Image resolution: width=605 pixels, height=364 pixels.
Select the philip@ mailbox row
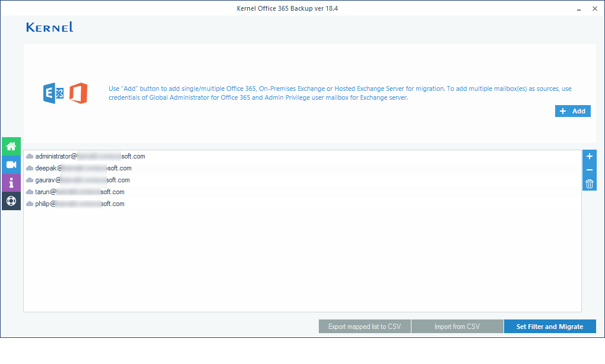coord(302,204)
